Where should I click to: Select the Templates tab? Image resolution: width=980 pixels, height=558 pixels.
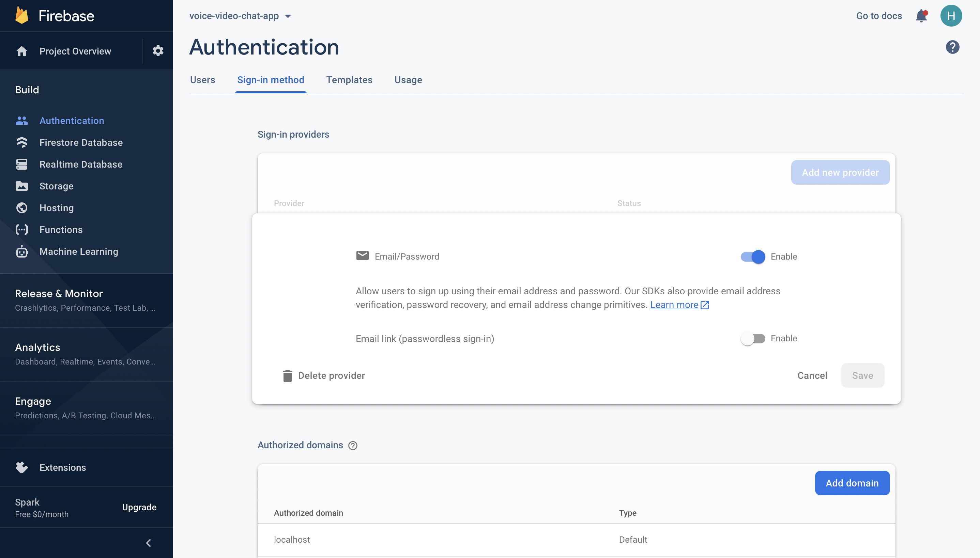coord(349,79)
